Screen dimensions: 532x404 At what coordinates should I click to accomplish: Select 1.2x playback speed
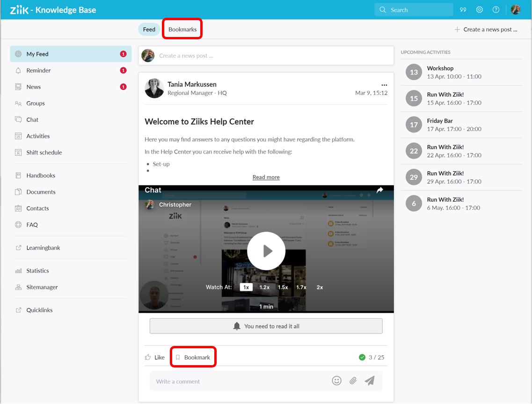click(x=264, y=287)
